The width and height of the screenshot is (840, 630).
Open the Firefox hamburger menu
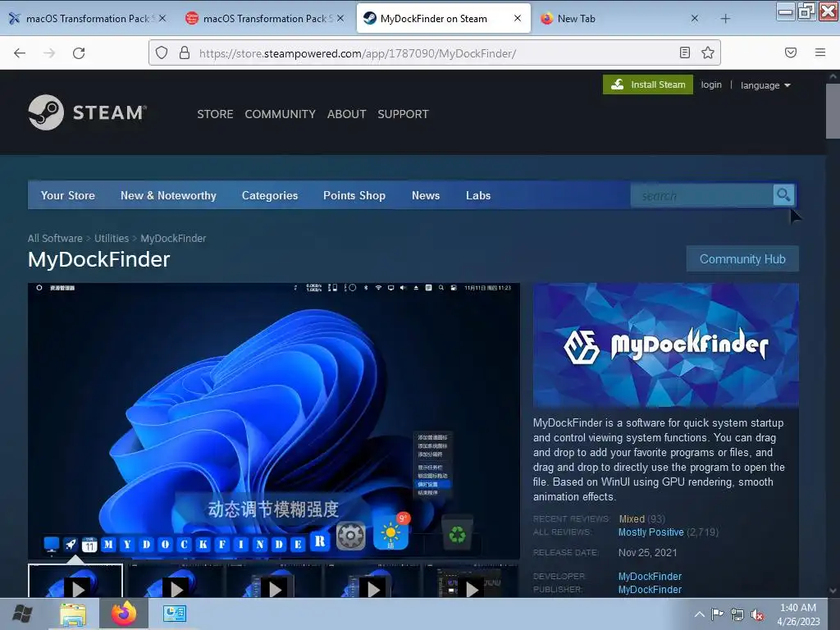point(820,52)
